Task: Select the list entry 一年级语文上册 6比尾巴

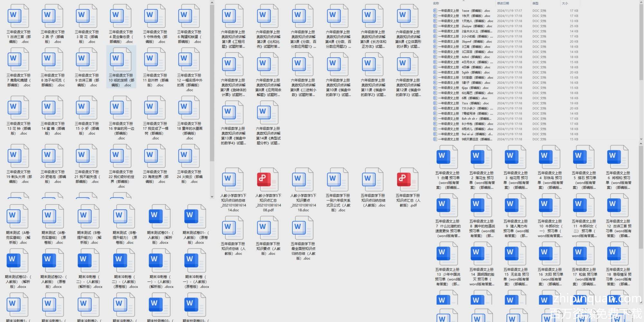Action: coord(506,93)
